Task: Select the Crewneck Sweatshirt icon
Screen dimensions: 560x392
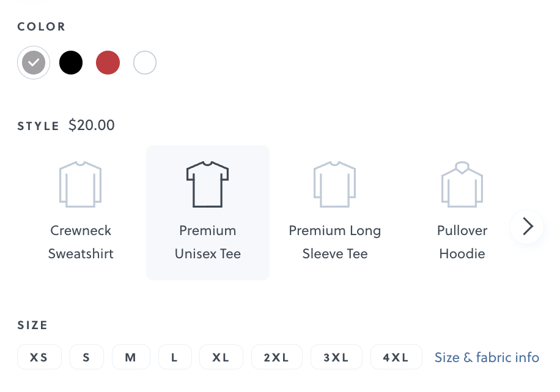Action: 80,184
